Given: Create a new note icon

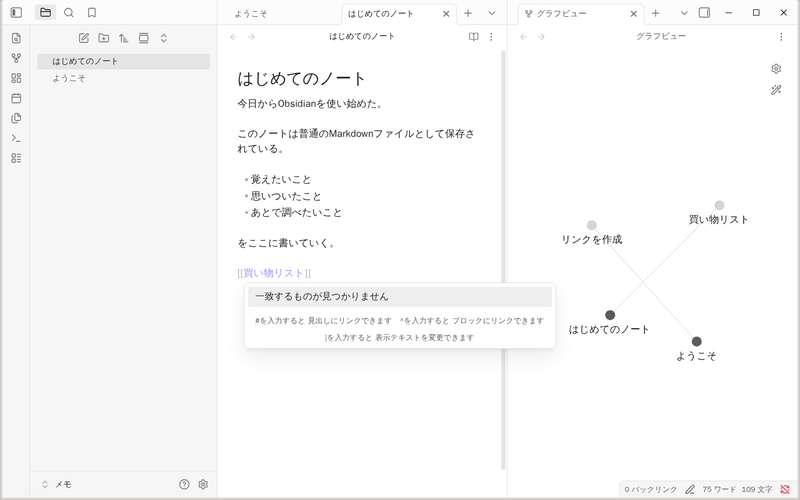Looking at the screenshot, I should 84,38.
